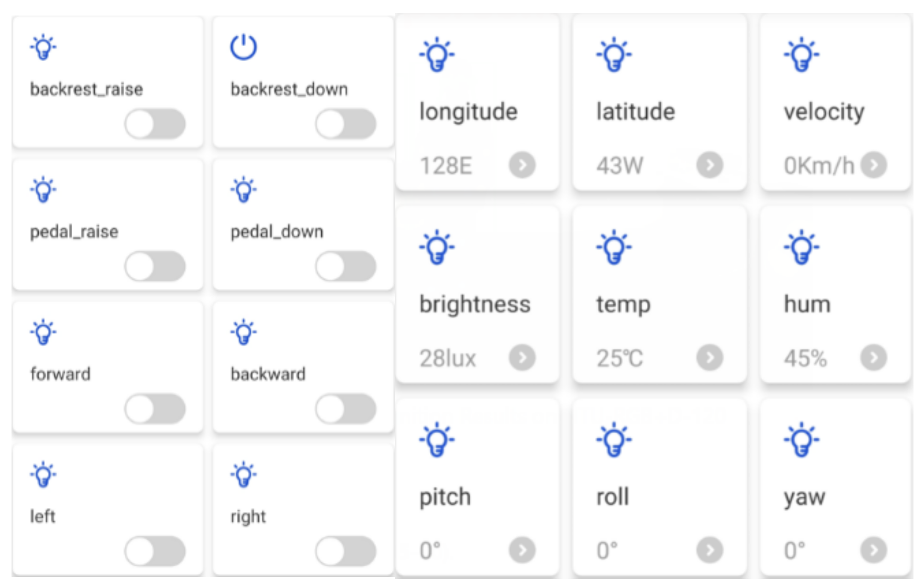Screen dimensions: 924x587
Task: Open longitude details via the arrow
Action: (522, 165)
